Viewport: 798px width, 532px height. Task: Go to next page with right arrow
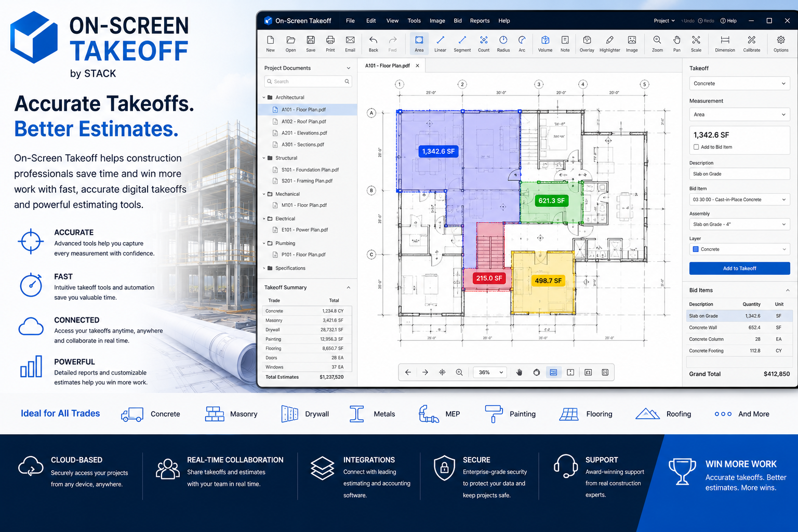click(425, 372)
